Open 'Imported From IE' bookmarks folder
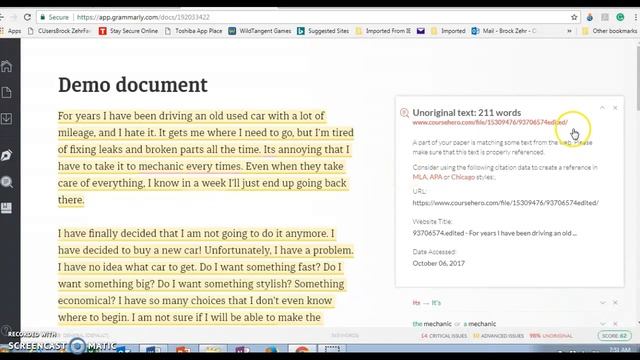 point(383,31)
